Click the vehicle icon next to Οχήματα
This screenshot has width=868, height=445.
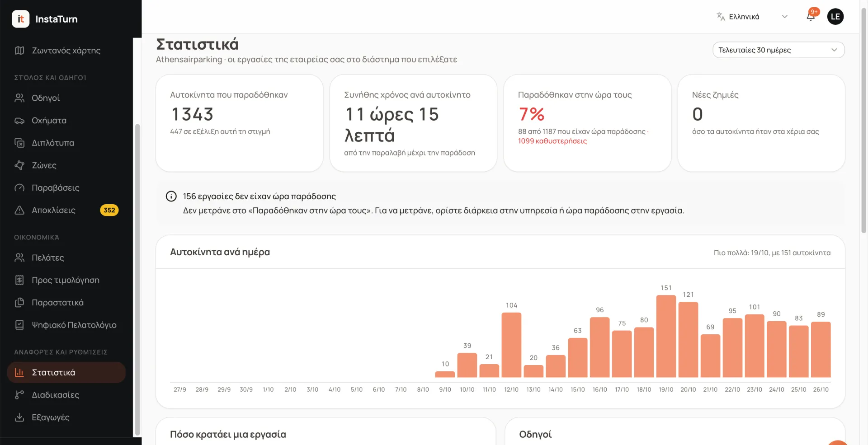pyautogui.click(x=19, y=121)
